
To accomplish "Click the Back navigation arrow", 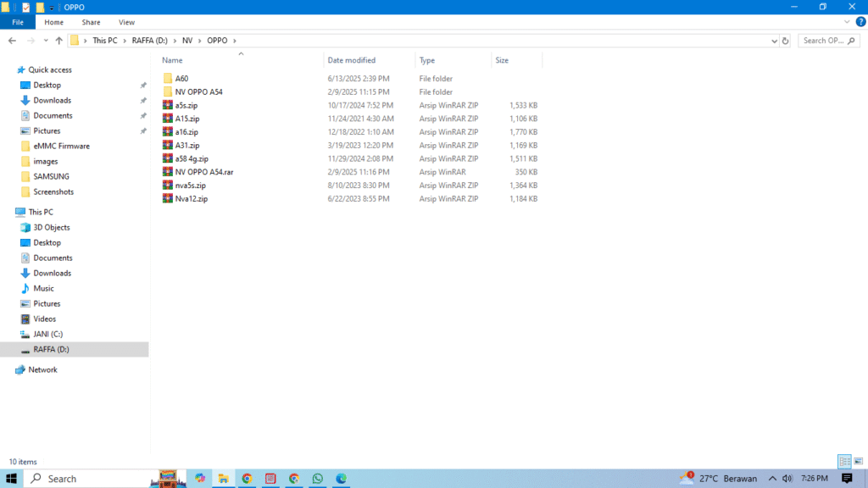I will (12, 41).
